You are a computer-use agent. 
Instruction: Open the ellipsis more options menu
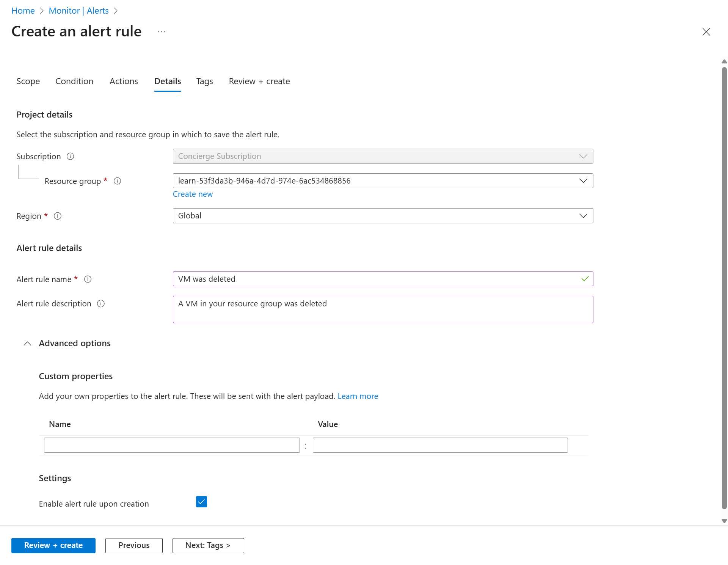(162, 32)
